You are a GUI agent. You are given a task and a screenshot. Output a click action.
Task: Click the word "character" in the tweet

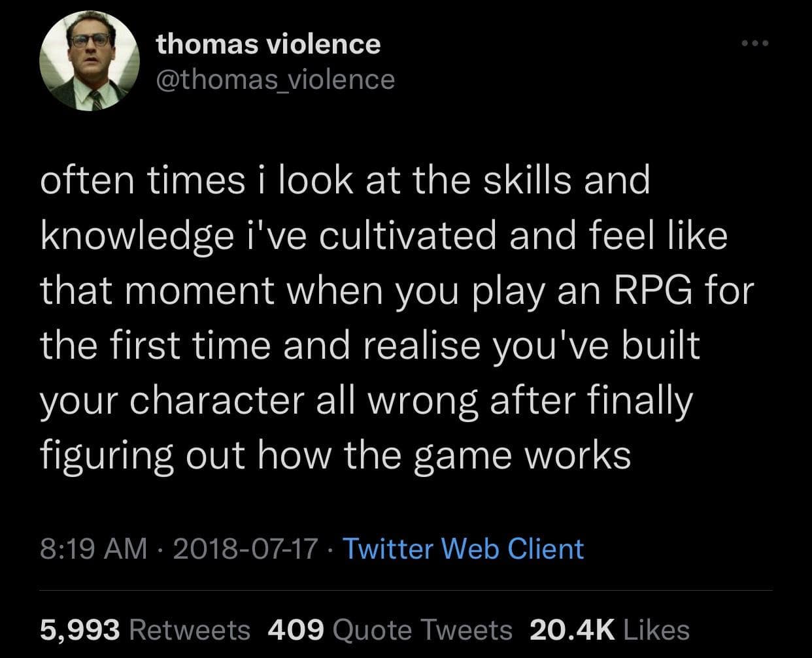(x=217, y=400)
